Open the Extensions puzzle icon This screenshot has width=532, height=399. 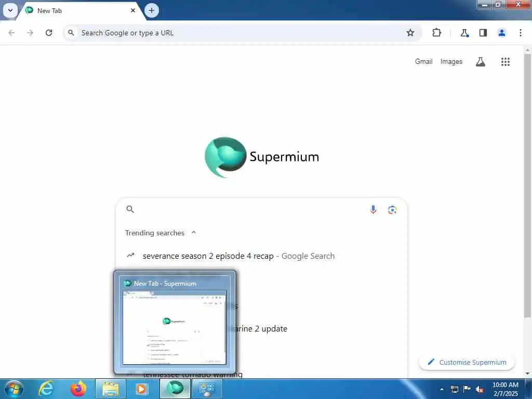(436, 33)
